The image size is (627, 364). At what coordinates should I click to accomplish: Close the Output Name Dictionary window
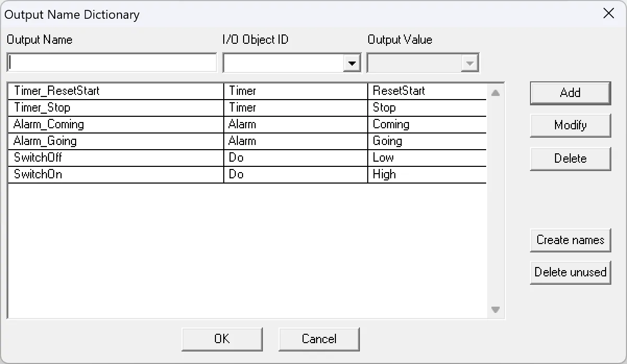click(x=608, y=14)
